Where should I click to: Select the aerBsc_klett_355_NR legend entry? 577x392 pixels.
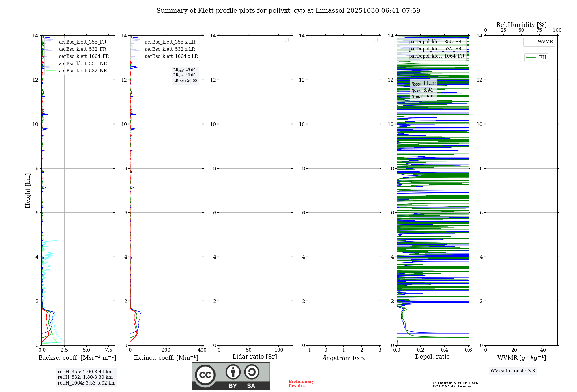[x=83, y=63]
